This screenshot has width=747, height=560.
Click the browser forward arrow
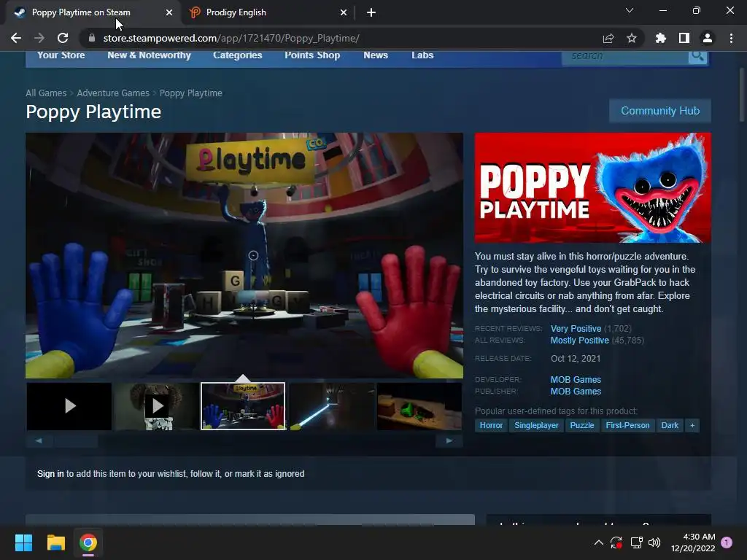39,38
